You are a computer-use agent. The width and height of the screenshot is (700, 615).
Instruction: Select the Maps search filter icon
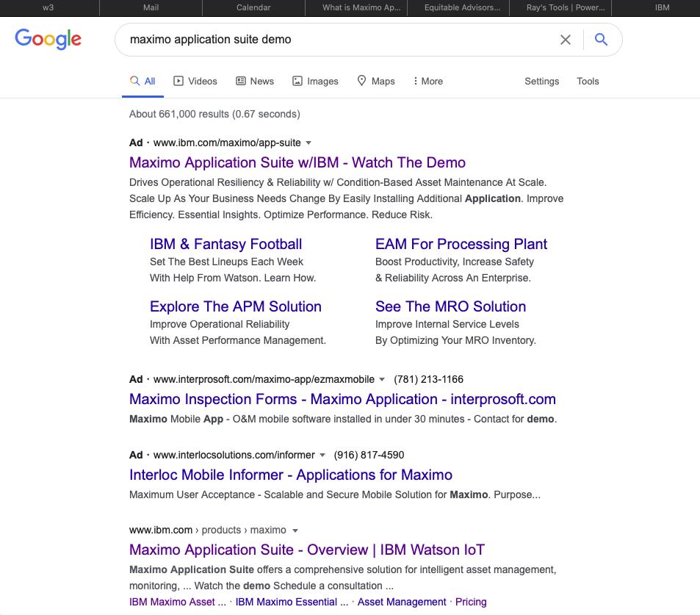pyautogui.click(x=361, y=81)
